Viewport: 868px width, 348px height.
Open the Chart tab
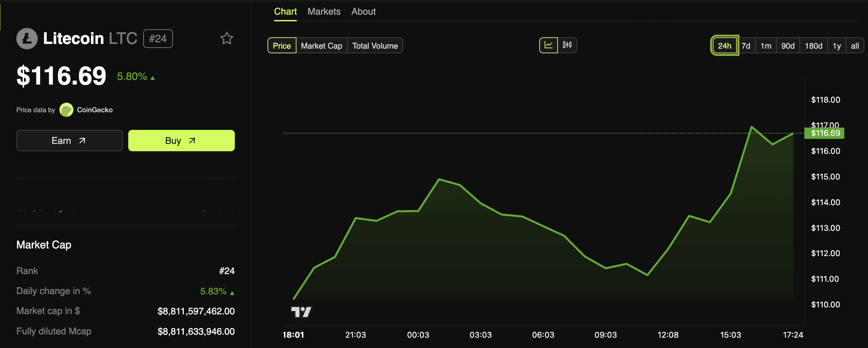pyautogui.click(x=285, y=12)
